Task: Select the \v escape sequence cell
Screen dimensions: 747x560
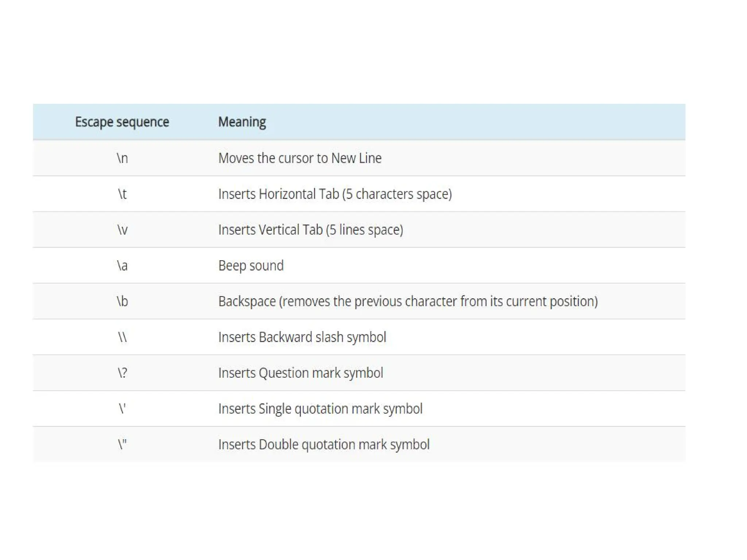Action: click(122, 230)
